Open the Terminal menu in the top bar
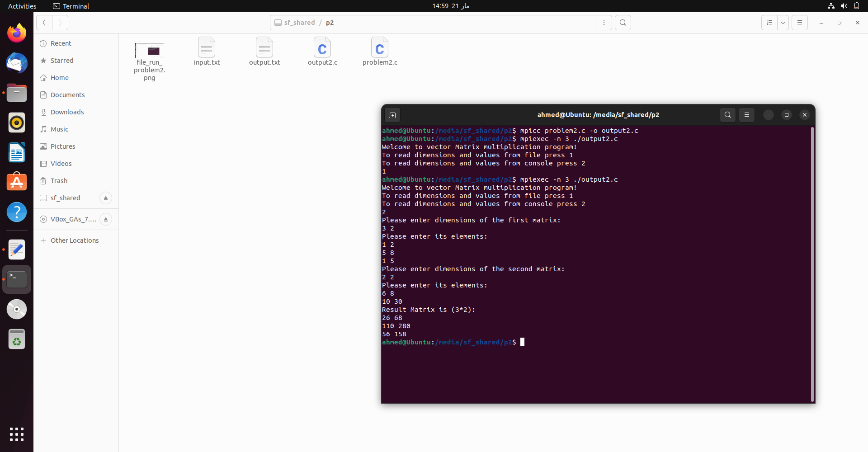This screenshot has height=452, width=868. pyautogui.click(x=71, y=6)
